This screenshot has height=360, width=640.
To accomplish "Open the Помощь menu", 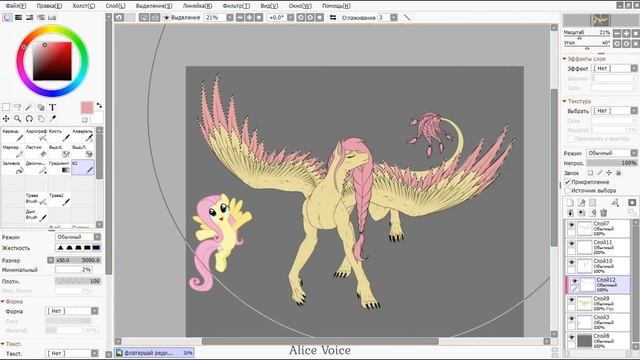I will (x=336, y=6).
